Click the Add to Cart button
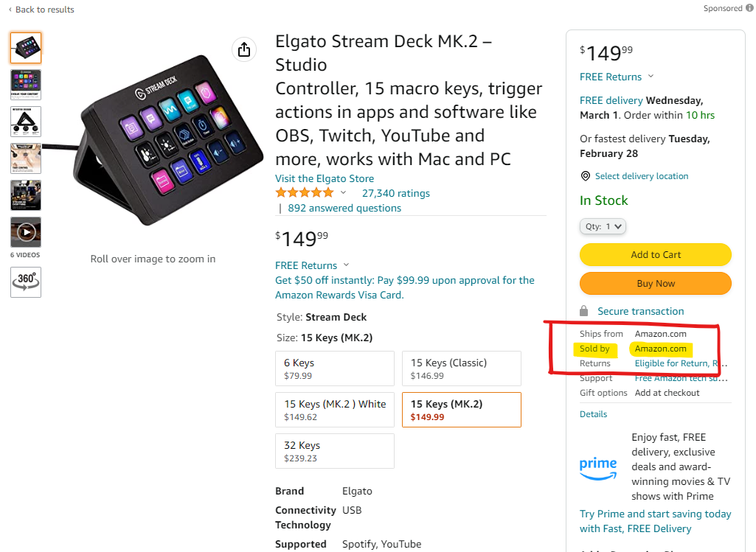 tap(656, 255)
